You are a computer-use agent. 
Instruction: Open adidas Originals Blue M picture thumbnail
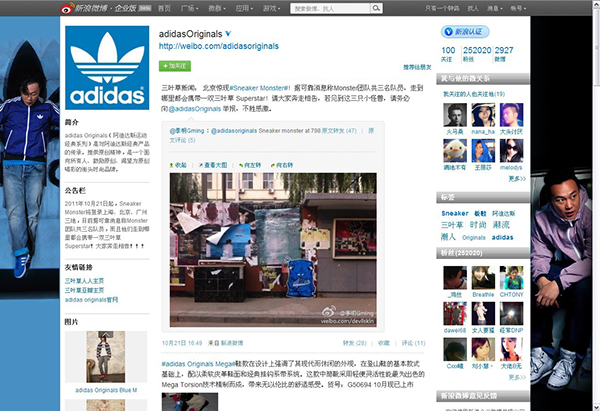106,357
